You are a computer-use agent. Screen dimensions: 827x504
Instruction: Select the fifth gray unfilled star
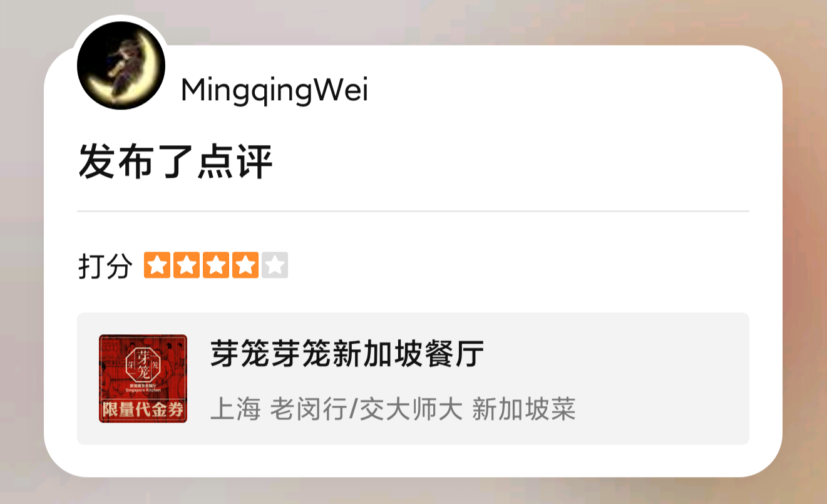point(275,265)
